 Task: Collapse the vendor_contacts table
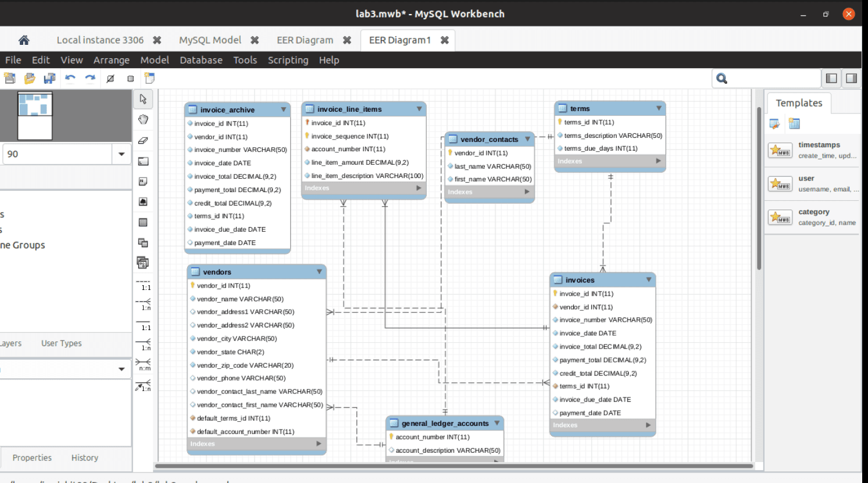pyautogui.click(x=527, y=139)
